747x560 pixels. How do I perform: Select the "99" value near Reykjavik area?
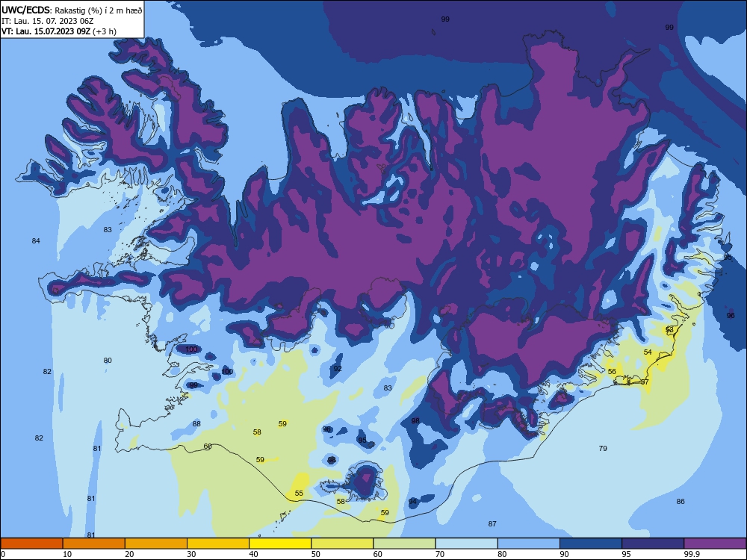(193, 385)
